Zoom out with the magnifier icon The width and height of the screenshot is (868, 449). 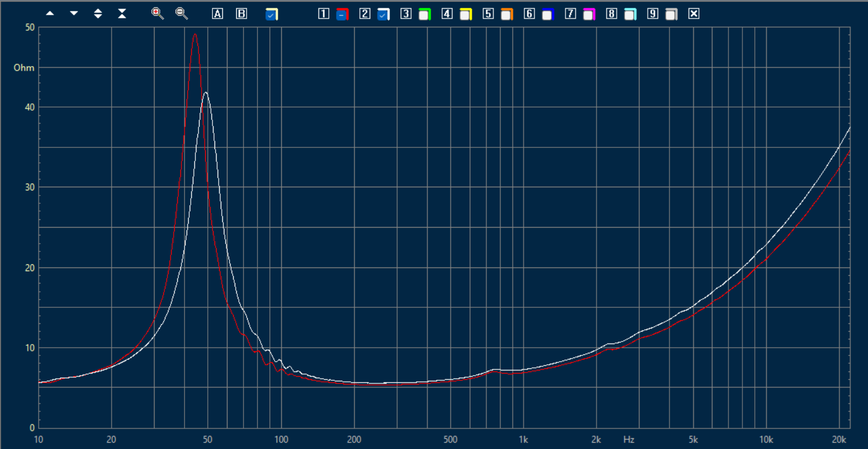(x=181, y=13)
